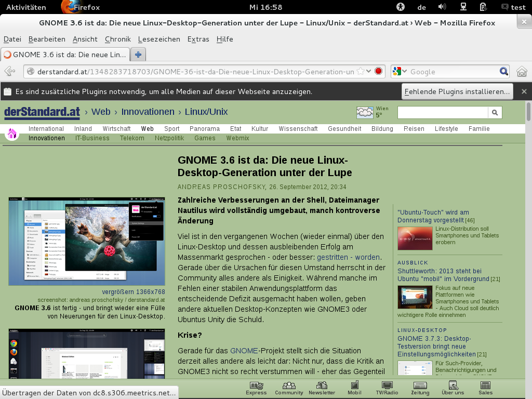Open the volume speaker indicator
Image resolution: width=532 pixels, height=399 pixels.
click(442, 7)
